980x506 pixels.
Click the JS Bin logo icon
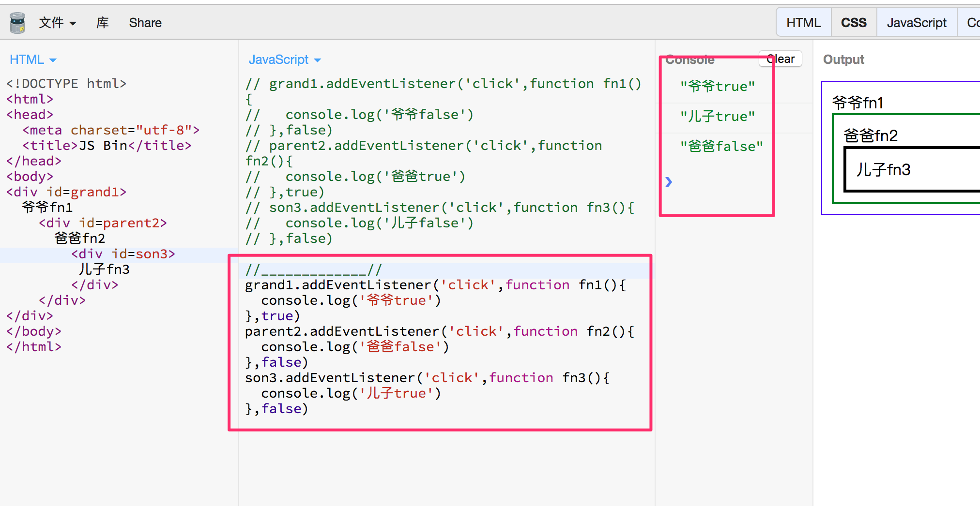17,23
